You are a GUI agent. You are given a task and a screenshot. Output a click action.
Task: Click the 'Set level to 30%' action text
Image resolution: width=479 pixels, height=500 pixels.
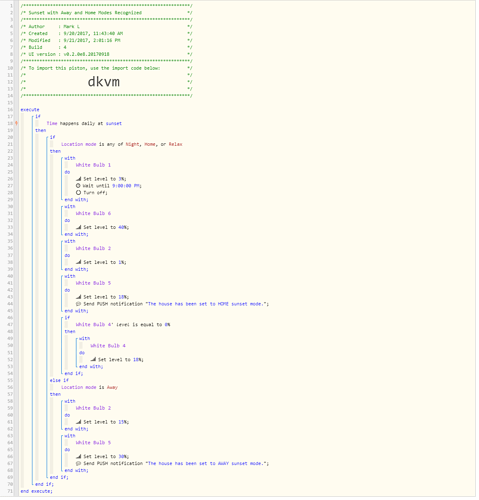pyautogui.click(x=106, y=457)
